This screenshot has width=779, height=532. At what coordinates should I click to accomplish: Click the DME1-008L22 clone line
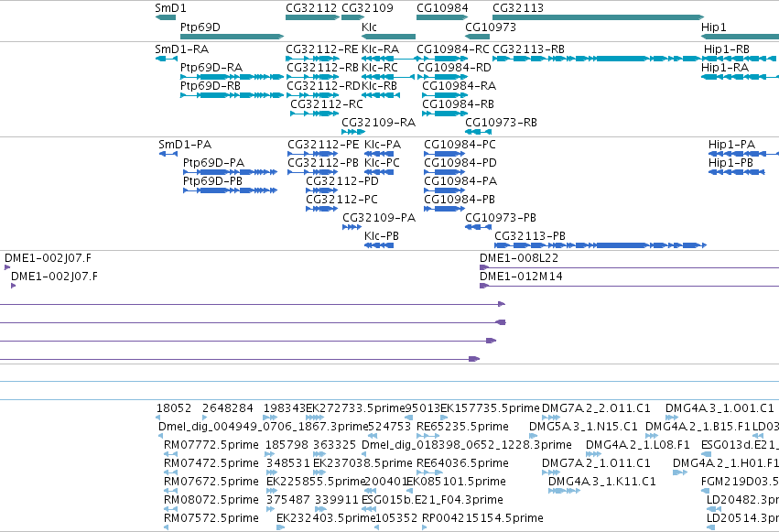629,267
